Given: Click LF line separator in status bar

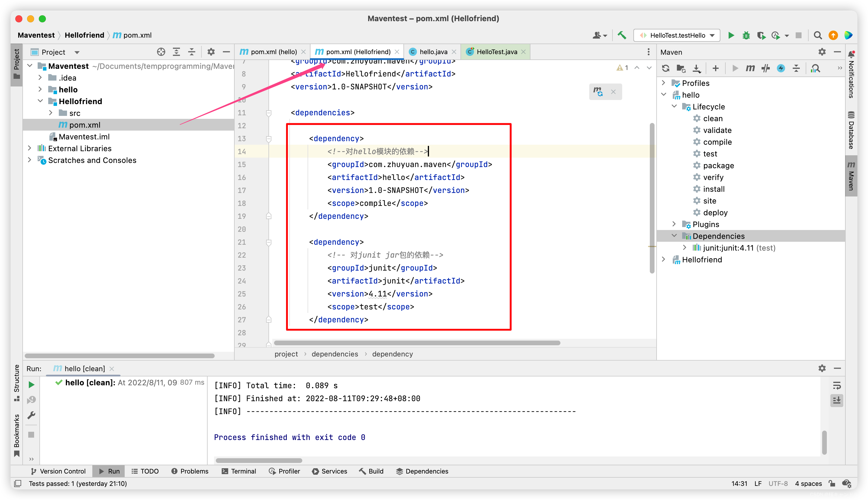Looking at the screenshot, I should coord(758,483).
